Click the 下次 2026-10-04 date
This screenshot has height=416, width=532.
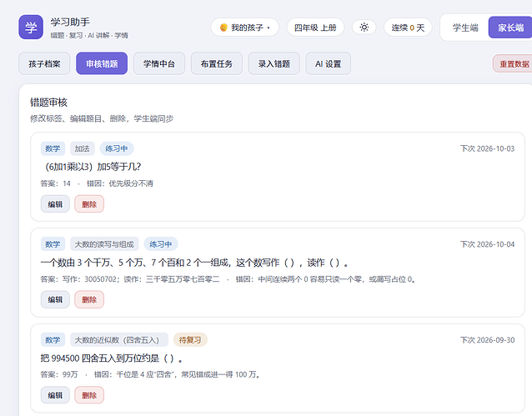pos(487,244)
